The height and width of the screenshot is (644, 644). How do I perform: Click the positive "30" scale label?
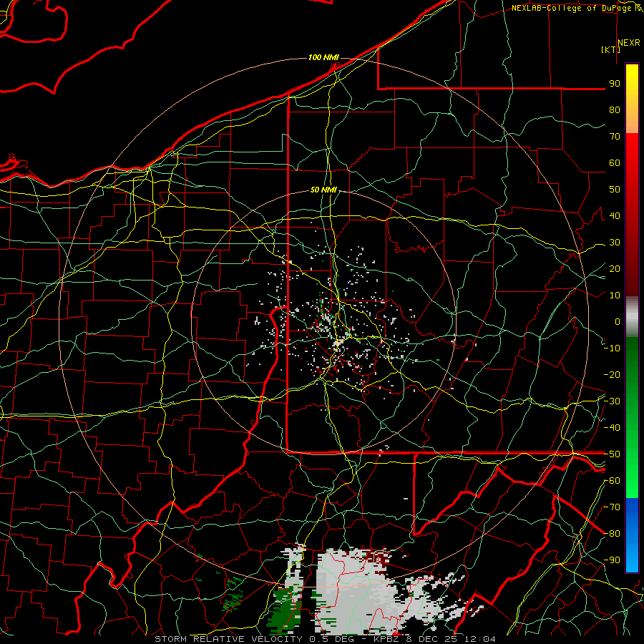tap(615, 243)
